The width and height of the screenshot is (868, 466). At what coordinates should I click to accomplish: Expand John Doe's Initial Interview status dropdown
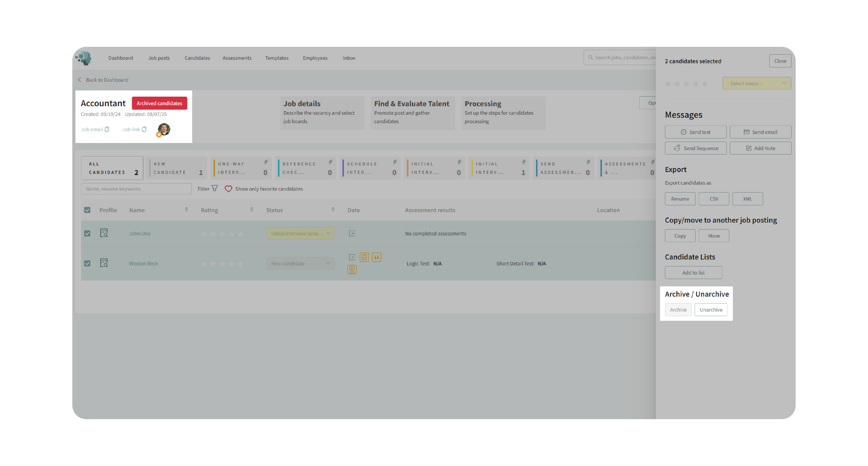pyautogui.click(x=300, y=233)
